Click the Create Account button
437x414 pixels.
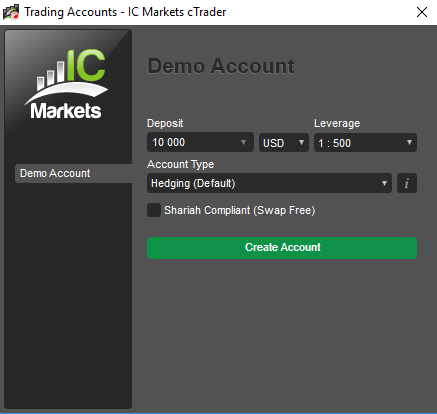[x=282, y=248]
